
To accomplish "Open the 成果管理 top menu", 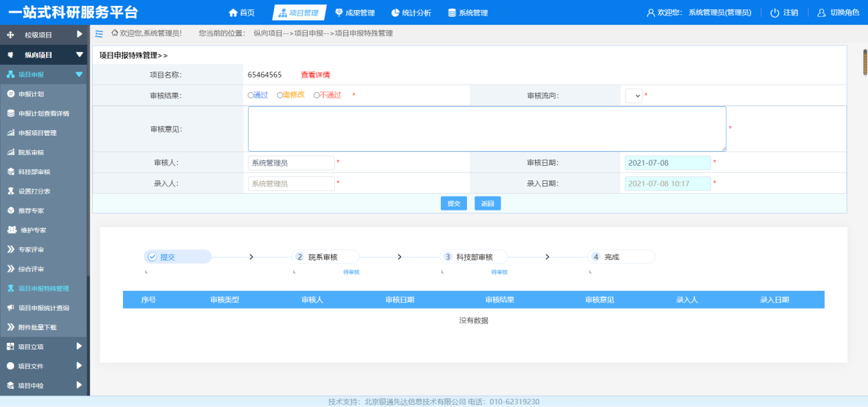I will click(x=354, y=13).
